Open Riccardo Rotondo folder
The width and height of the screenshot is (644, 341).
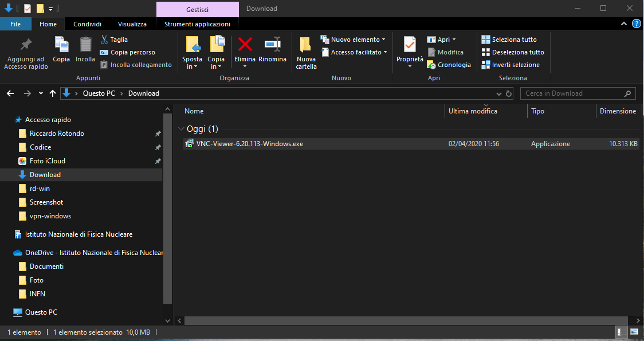[x=57, y=134]
